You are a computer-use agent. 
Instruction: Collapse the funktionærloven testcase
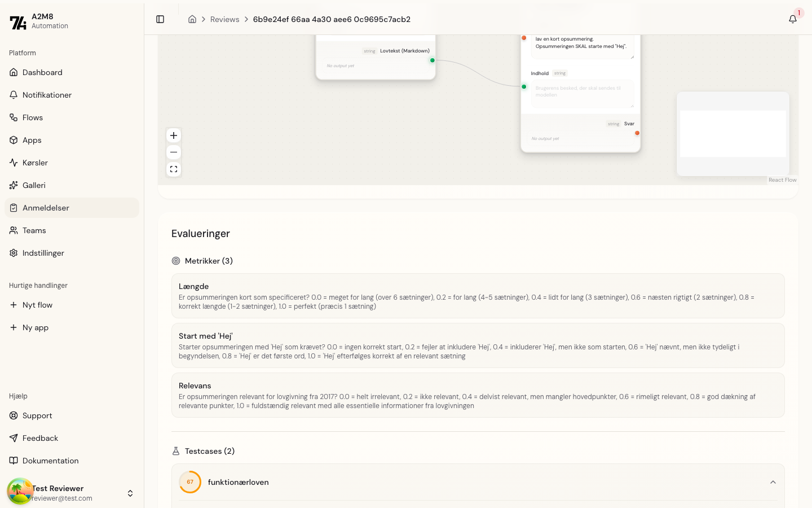click(773, 482)
